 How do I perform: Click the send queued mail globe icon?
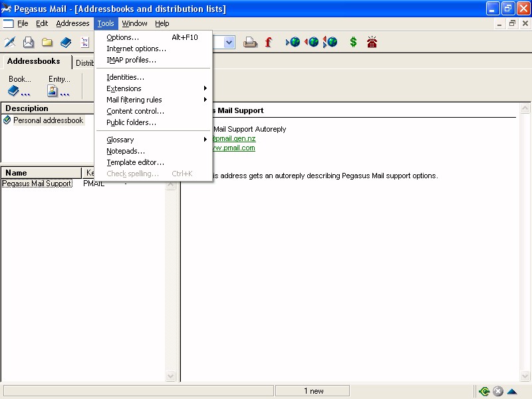pos(293,42)
